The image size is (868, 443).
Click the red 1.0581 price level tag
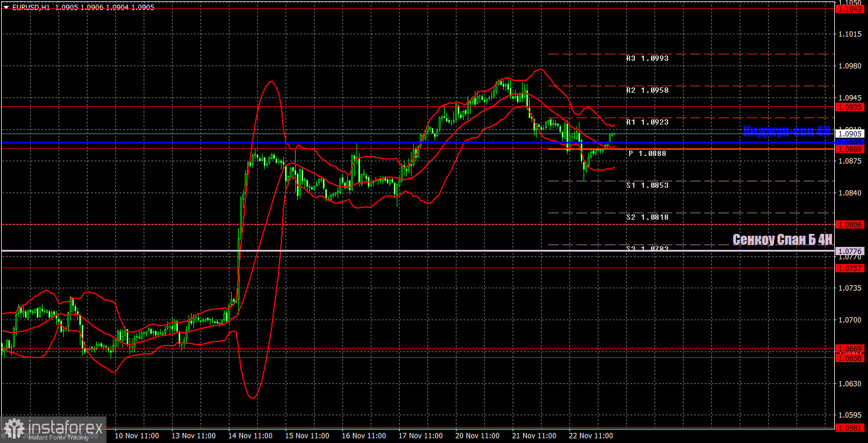point(851,428)
